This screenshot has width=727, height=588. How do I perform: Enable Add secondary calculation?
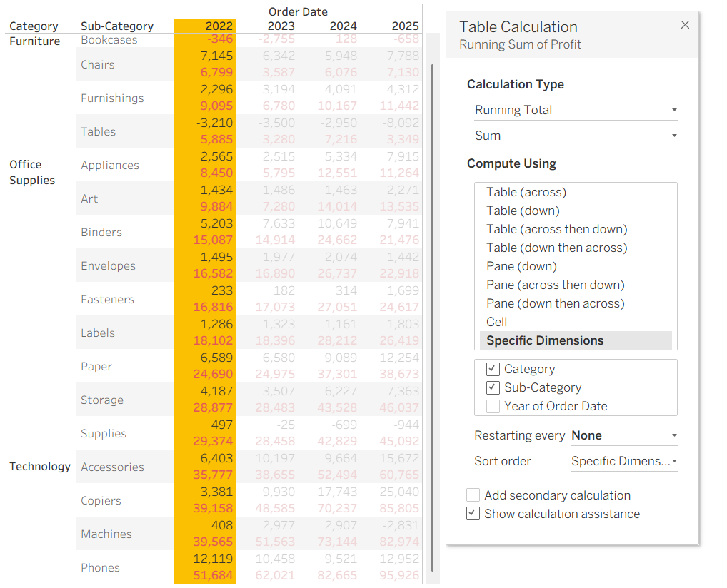[473, 495]
